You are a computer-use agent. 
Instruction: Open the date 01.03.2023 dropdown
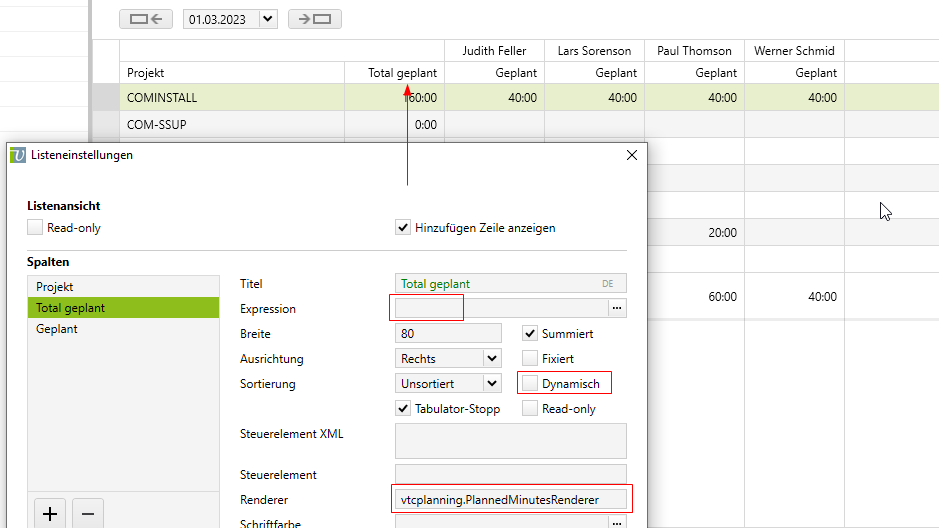(x=267, y=19)
